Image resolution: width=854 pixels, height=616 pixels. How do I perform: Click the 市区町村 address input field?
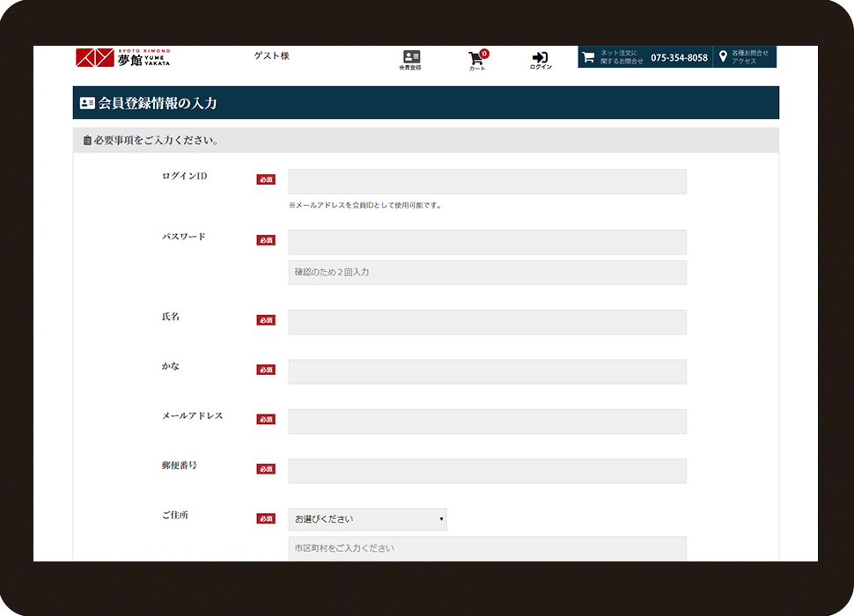[x=487, y=548]
